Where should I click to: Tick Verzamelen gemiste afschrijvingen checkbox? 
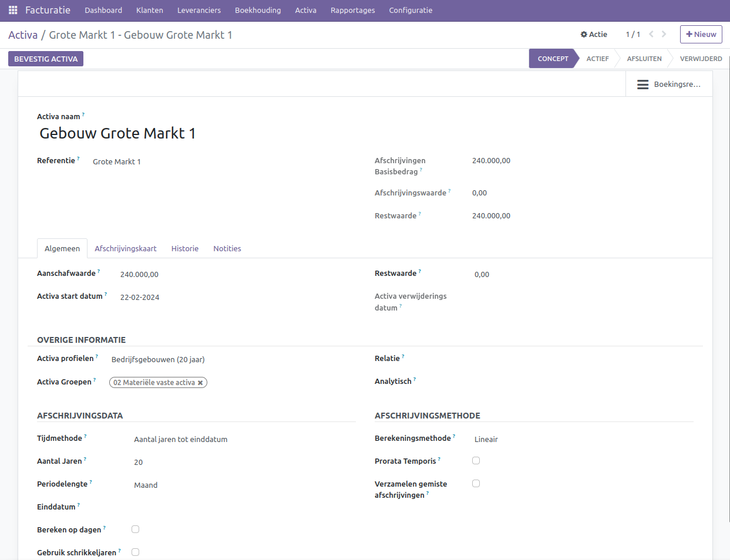click(476, 484)
